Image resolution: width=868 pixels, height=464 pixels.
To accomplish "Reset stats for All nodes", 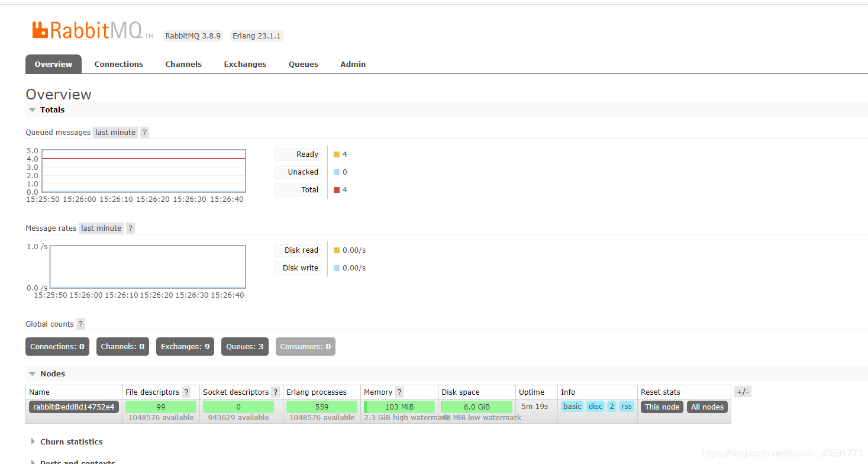I will point(708,407).
